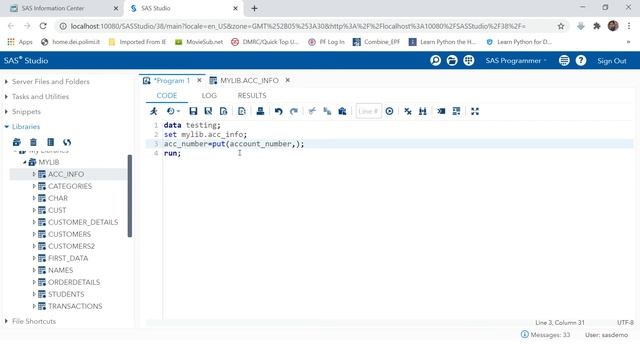Select the NAMES table
The width and height of the screenshot is (640, 360).
click(x=60, y=270)
